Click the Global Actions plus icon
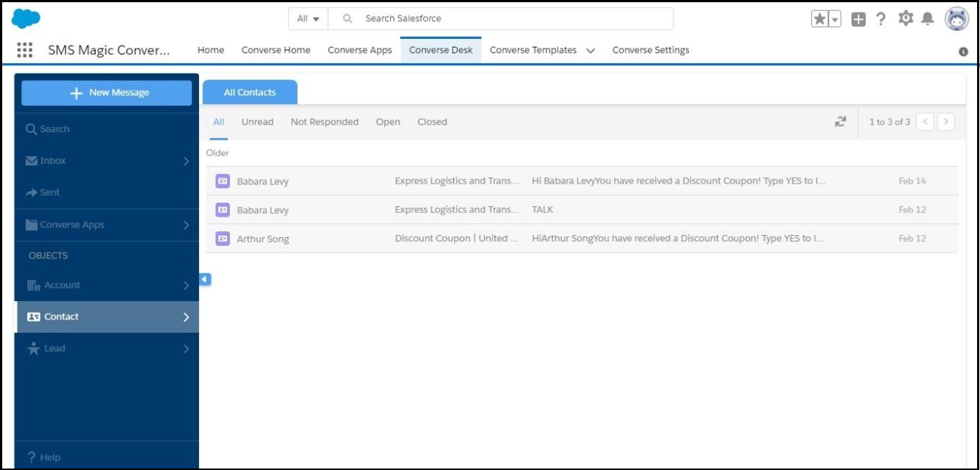Screen dimensions: 980x470 pyautogui.click(x=858, y=19)
